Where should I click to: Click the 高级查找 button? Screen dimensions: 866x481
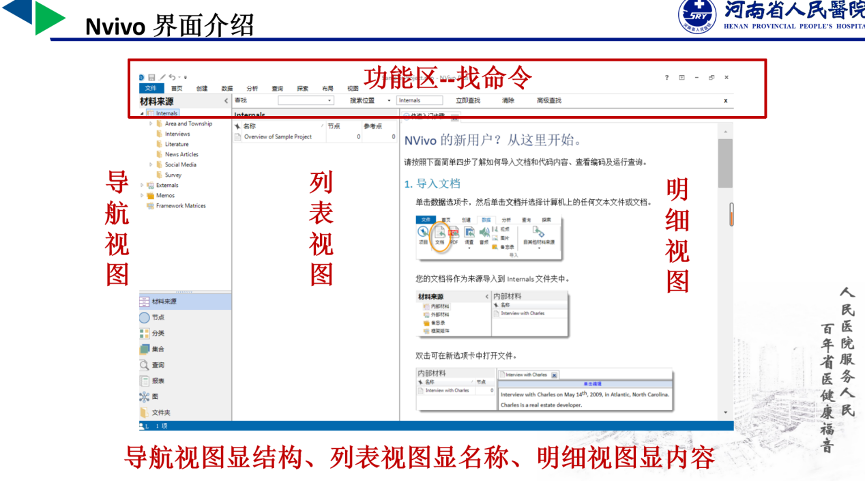point(549,101)
